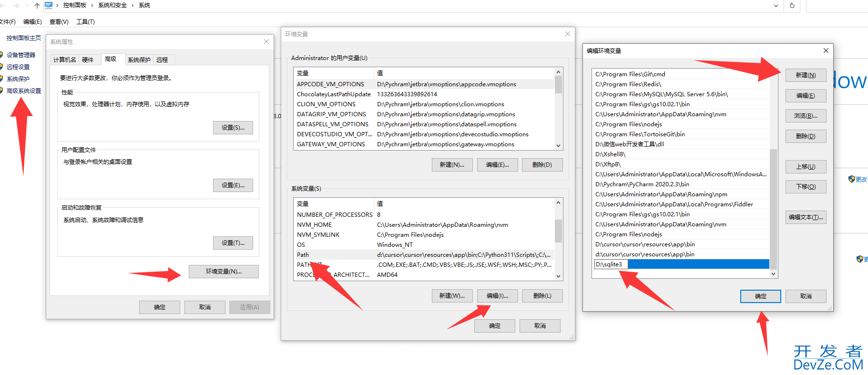This screenshot has width=868, height=375.
Task: Switch to 计算机名 tab
Action: click(x=64, y=60)
